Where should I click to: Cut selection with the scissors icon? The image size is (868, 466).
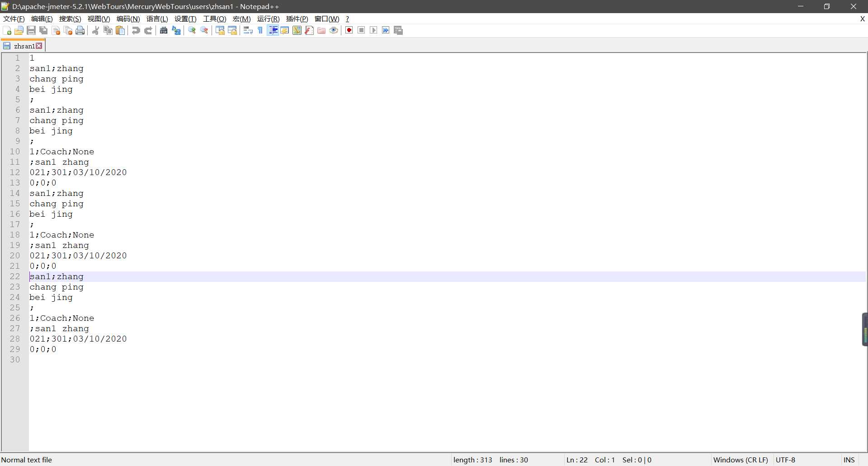pos(95,30)
